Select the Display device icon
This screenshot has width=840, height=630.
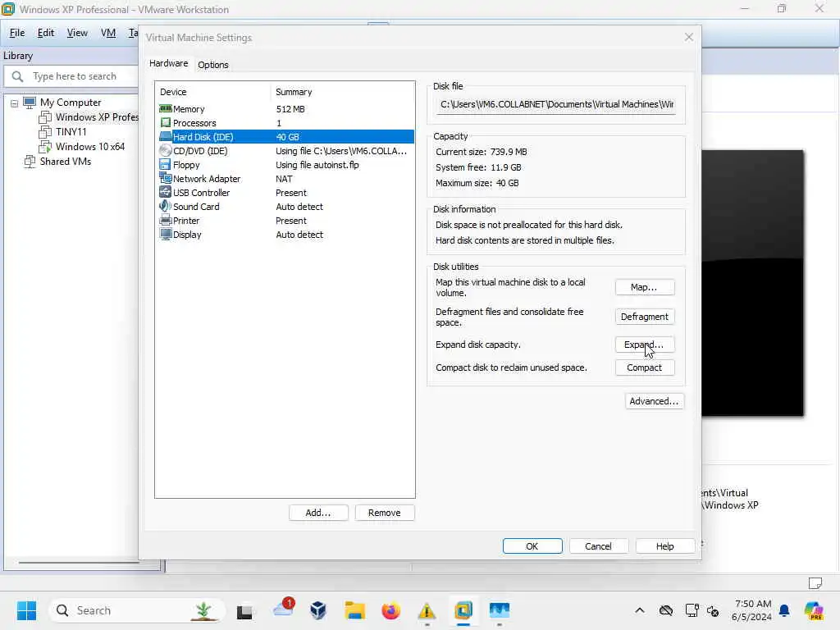pyautogui.click(x=166, y=234)
